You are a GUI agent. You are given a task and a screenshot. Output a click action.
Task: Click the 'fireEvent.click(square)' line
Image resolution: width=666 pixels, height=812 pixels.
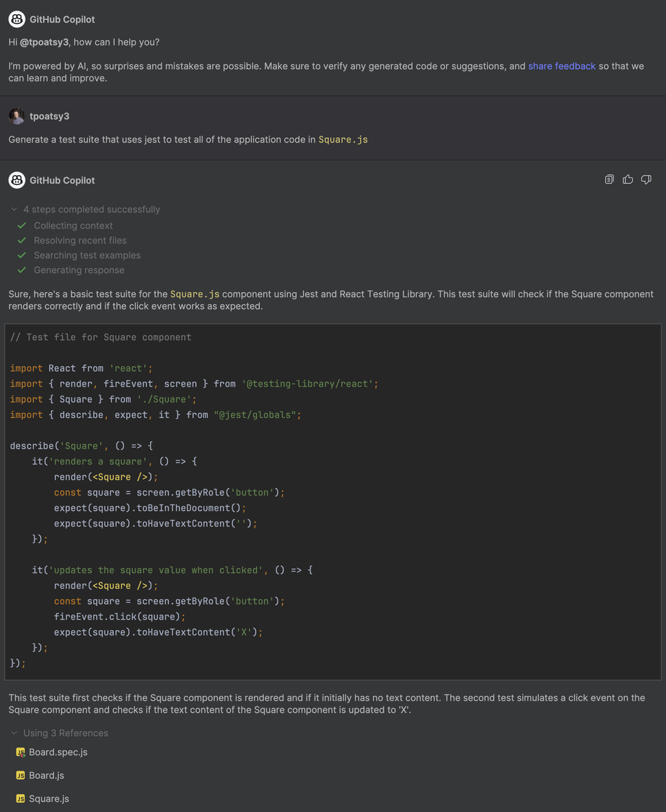coord(120,616)
